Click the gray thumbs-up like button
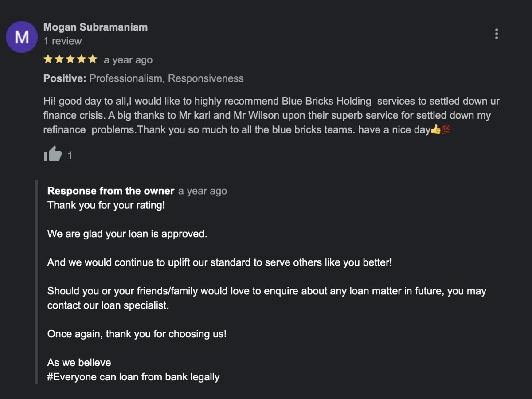The height and width of the screenshot is (399, 532). 53,154
